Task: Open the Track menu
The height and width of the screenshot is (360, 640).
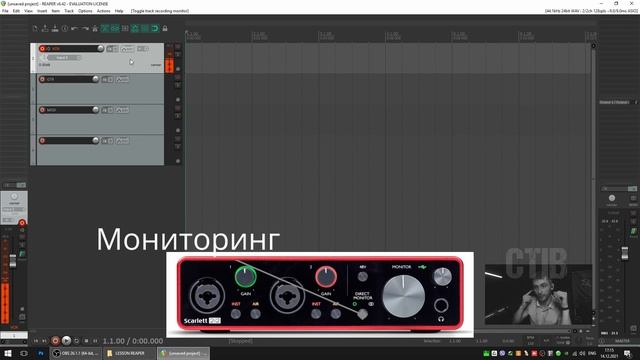Action: [x=69, y=11]
